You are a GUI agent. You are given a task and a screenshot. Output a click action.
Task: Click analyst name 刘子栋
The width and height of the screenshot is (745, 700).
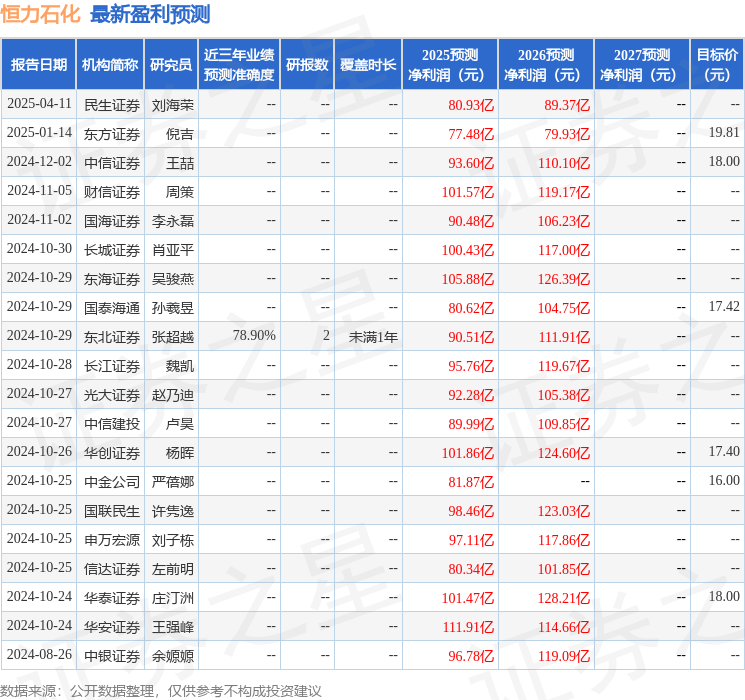pyautogui.click(x=172, y=540)
